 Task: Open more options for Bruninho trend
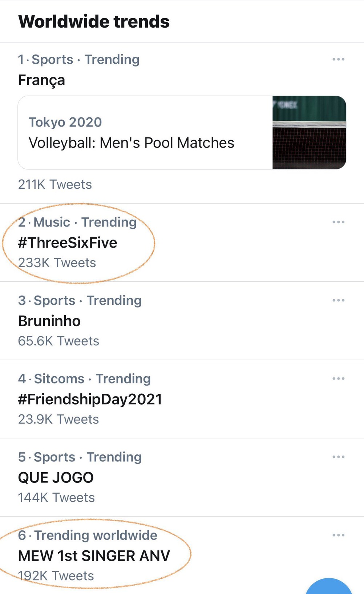tap(338, 300)
